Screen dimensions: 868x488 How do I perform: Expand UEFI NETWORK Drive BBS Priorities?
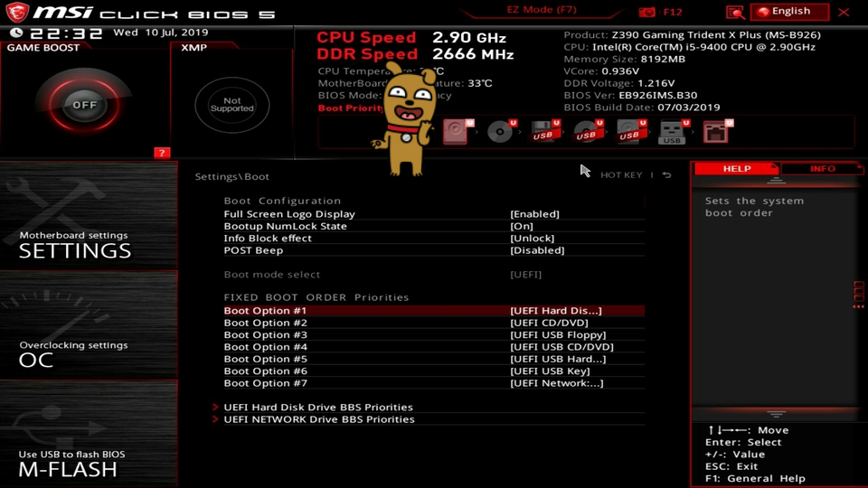click(x=319, y=419)
